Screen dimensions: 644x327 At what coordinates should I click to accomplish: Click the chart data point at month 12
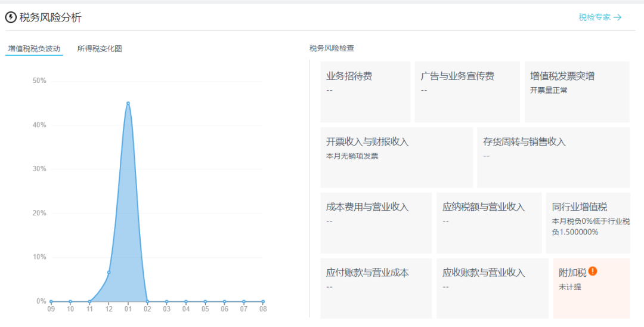point(109,272)
